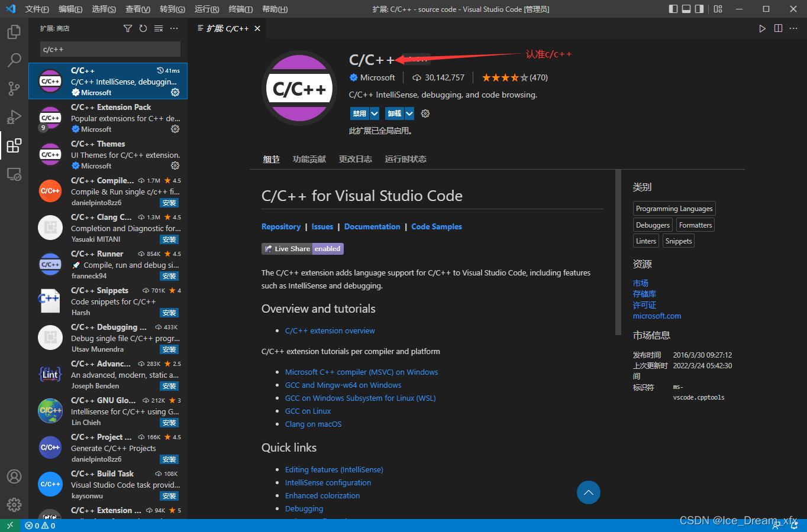Image resolution: width=807 pixels, height=532 pixels.
Task: Click the Programming Languages category tag
Action: click(x=674, y=209)
